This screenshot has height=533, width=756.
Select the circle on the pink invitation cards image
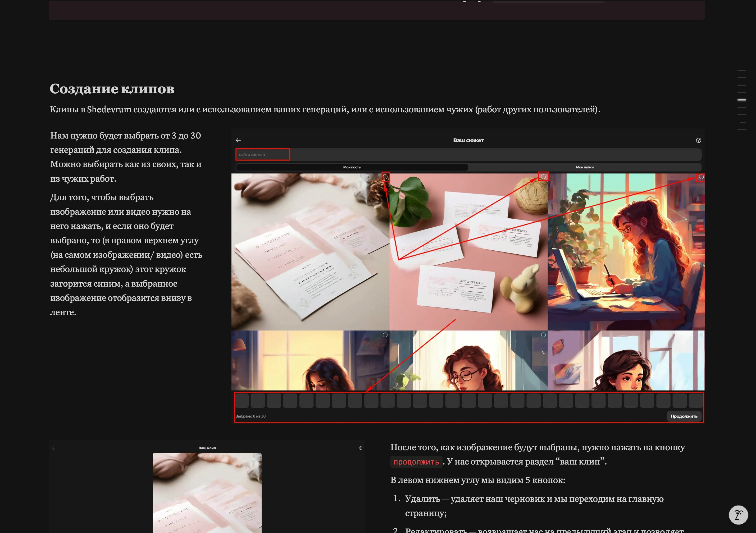coord(385,177)
